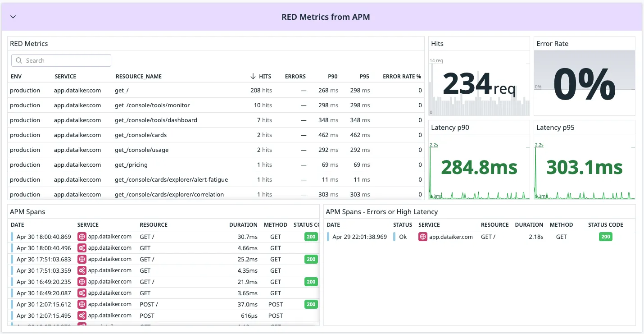The image size is (644, 334).
Task: Click web service icon for 18:00:40.869 span
Action: [x=82, y=237]
